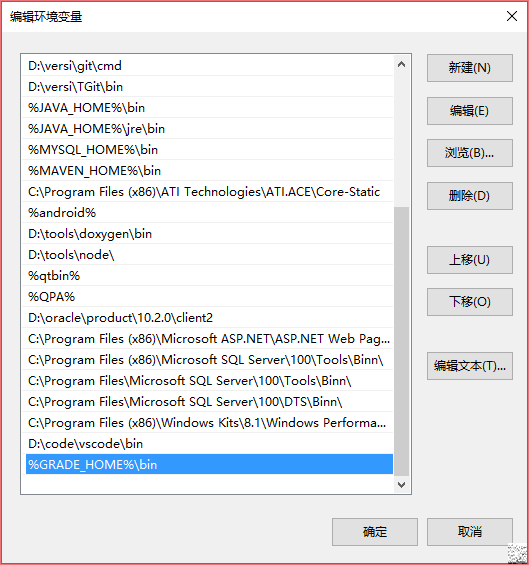The image size is (529, 565).
Task: Select the %android% entry
Action: [x=208, y=213]
